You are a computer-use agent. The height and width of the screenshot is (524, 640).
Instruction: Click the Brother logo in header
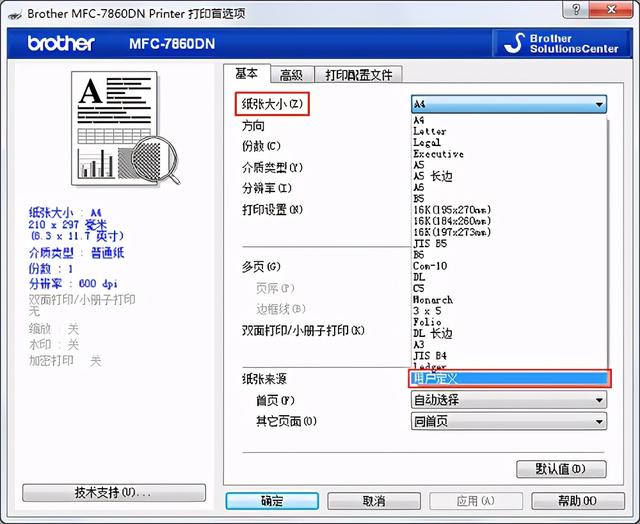coord(61,44)
